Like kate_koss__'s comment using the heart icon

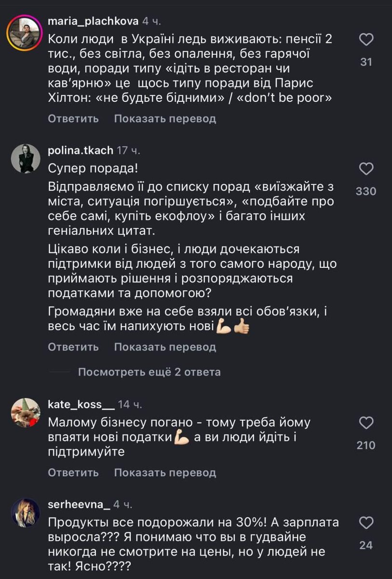[367, 422]
